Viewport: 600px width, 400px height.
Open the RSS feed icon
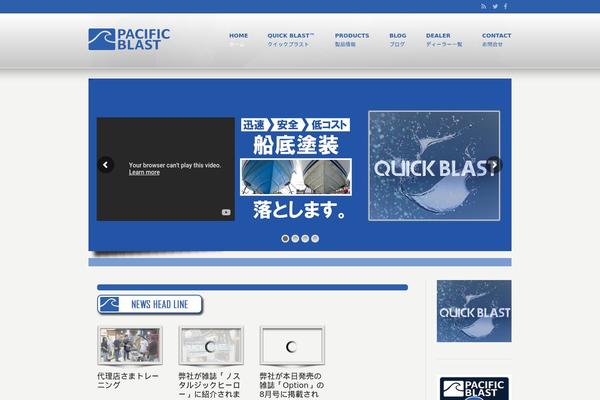[x=484, y=7]
